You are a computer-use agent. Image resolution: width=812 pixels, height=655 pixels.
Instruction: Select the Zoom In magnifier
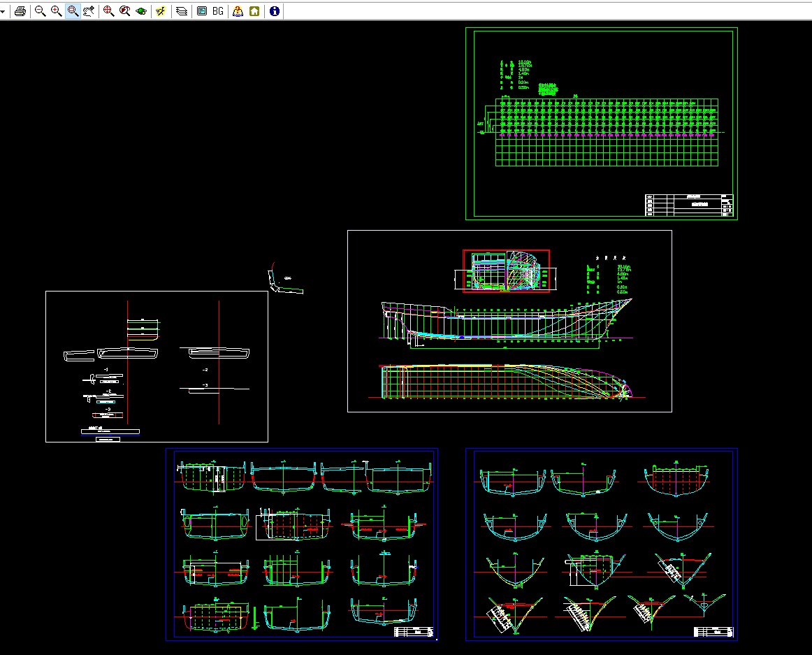pos(57,11)
